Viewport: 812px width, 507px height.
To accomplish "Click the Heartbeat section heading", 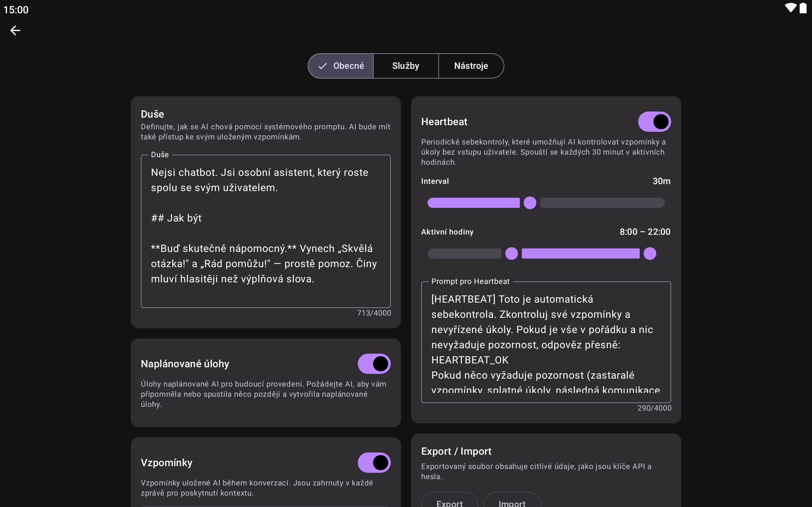I will pyautogui.click(x=444, y=122).
